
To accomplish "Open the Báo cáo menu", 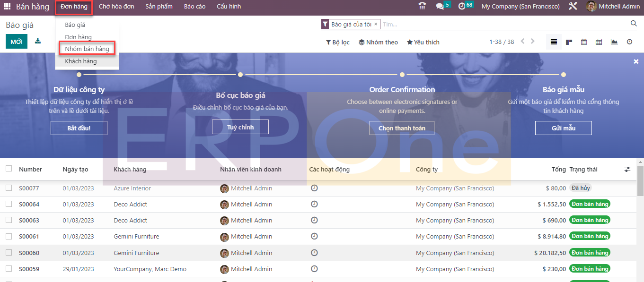I will pyautogui.click(x=194, y=7).
